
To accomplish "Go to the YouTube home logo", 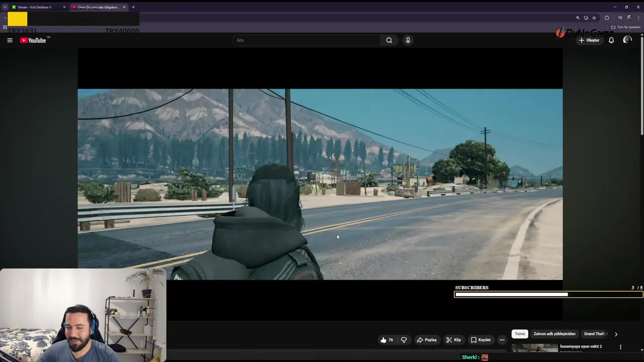I will (33, 40).
